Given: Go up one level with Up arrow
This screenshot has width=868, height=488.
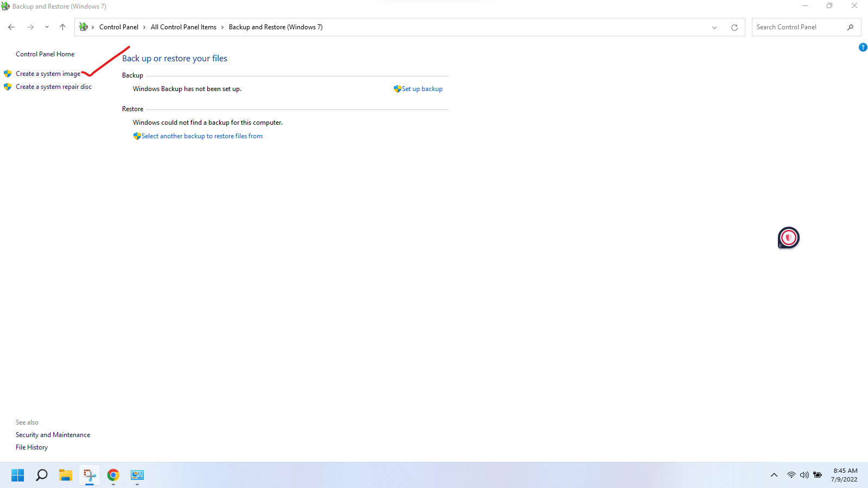Looking at the screenshot, I should pyautogui.click(x=63, y=27).
